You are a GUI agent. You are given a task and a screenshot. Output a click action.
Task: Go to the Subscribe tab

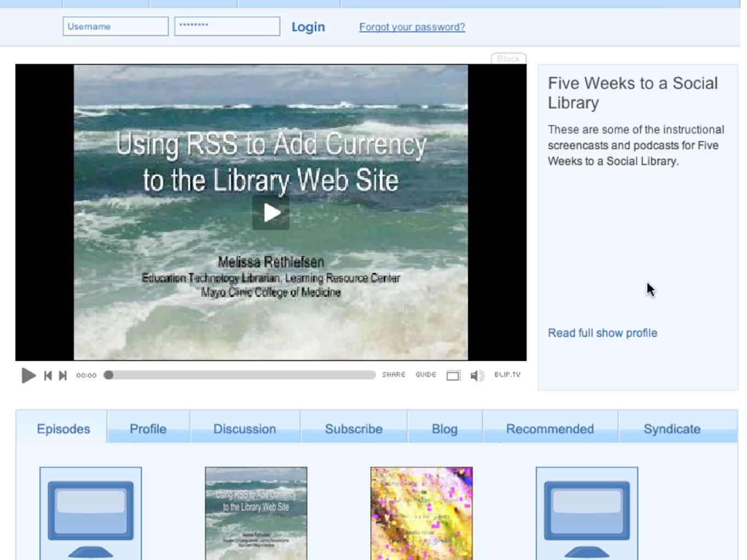(354, 429)
